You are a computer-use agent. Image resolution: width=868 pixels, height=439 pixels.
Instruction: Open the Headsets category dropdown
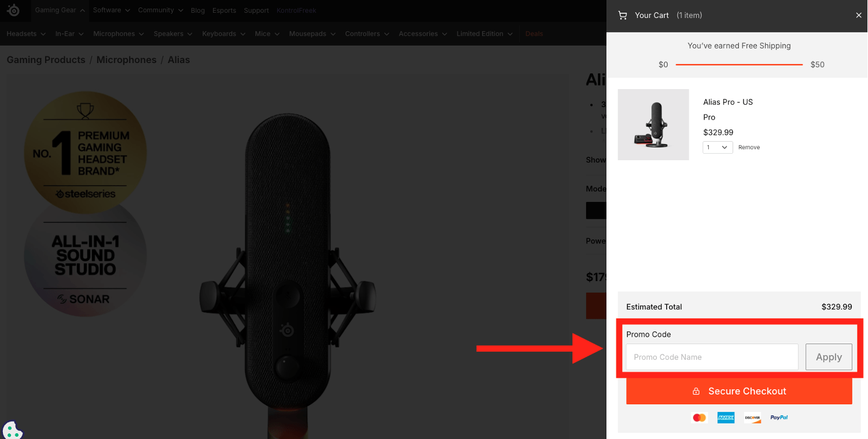click(26, 34)
